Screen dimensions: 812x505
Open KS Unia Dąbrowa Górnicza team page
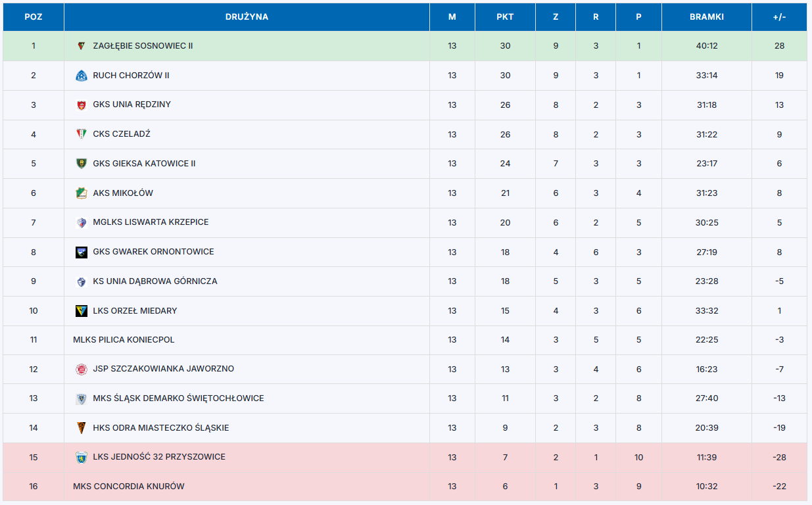click(x=155, y=281)
